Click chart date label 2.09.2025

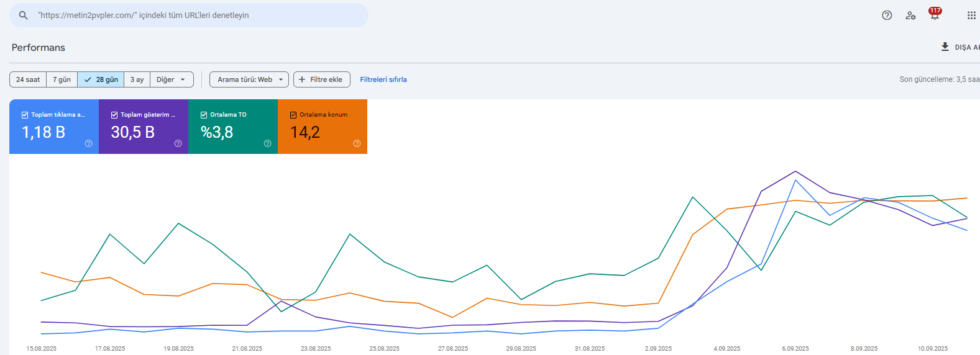pos(658,349)
